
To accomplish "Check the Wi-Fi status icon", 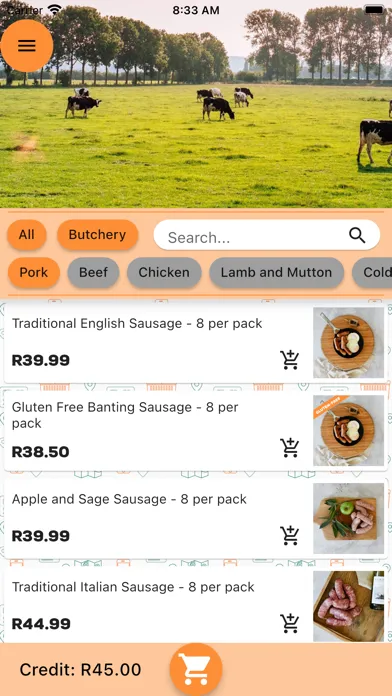I will (x=55, y=10).
